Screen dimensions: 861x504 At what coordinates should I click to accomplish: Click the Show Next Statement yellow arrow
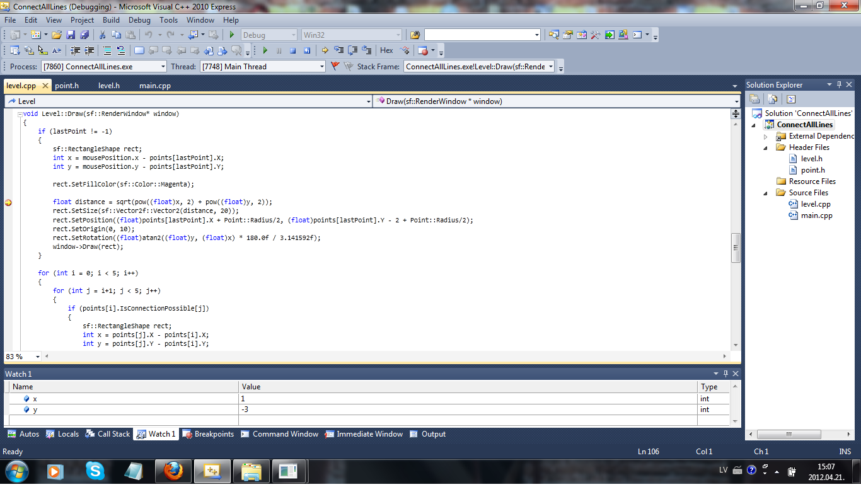coord(325,50)
